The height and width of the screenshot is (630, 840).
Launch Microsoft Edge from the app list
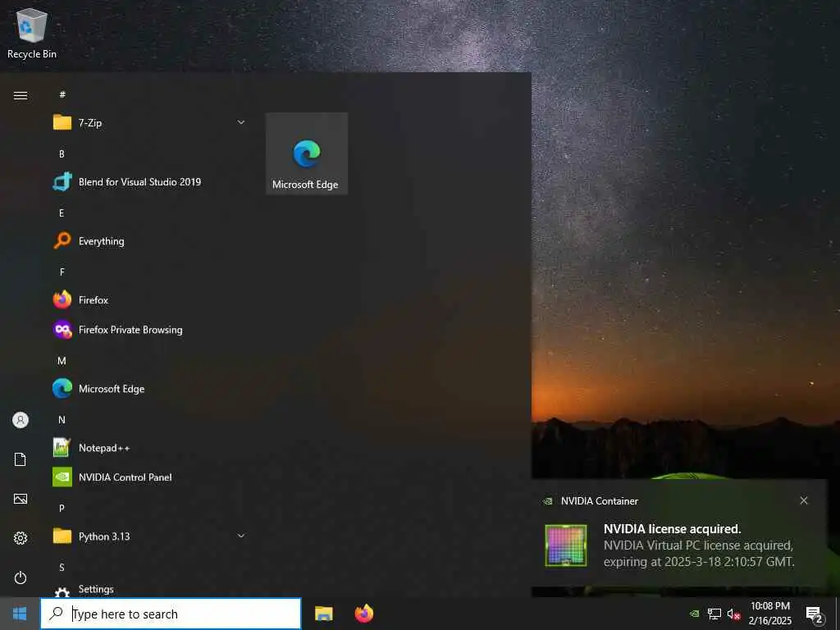[149, 388]
